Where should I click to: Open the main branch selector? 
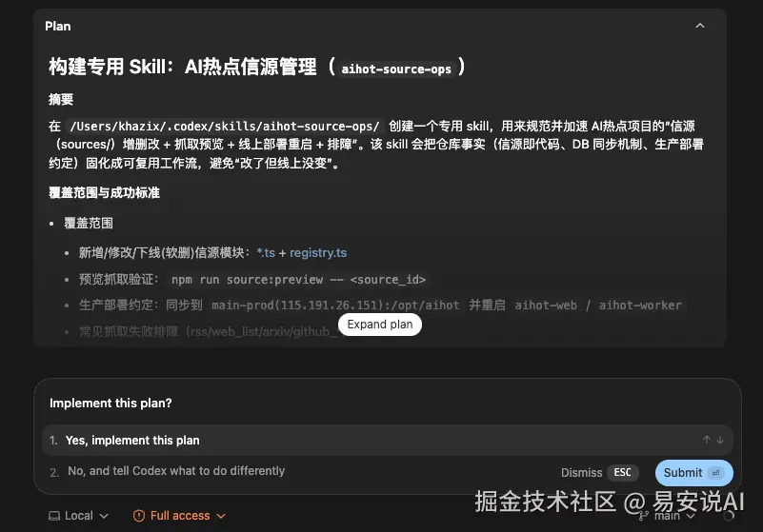point(668,516)
